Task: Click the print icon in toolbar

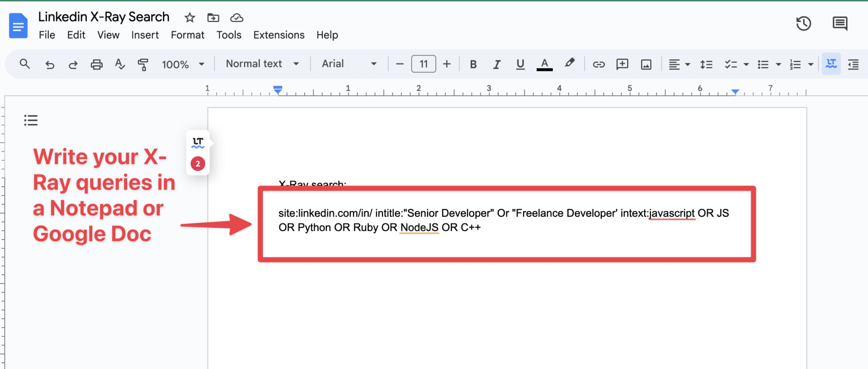Action: click(x=97, y=64)
